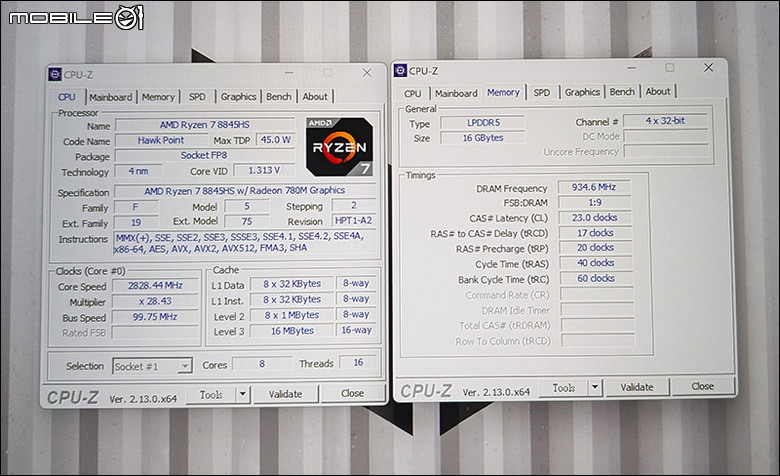This screenshot has width=780, height=476.
Task: Click the empty Command Rate (CR) field
Action: point(597,294)
